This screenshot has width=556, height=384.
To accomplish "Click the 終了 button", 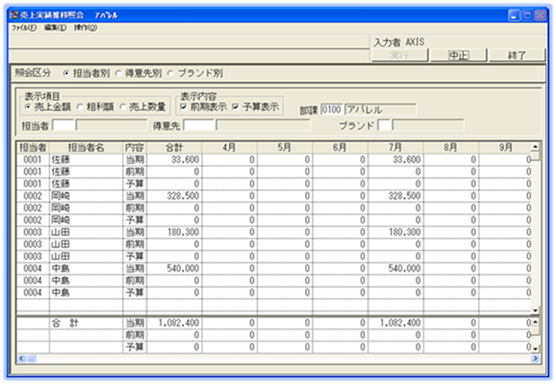I will click(x=517, y=55).
